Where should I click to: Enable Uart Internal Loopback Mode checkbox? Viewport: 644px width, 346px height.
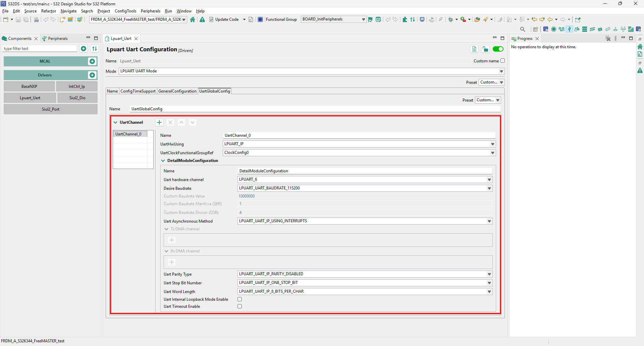coord(240,299)
